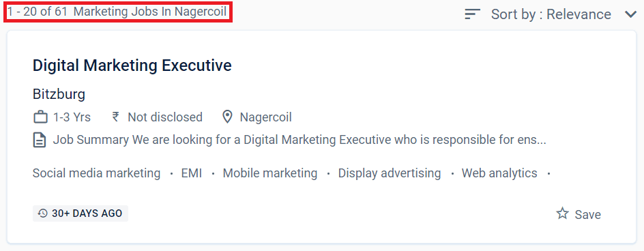Click the briefcase experience icon

(x=40, y=117)
